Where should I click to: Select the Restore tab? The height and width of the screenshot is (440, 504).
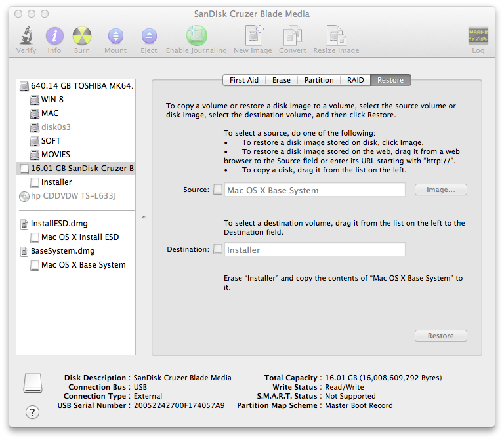pyautogui.click(x=390, y=80)
